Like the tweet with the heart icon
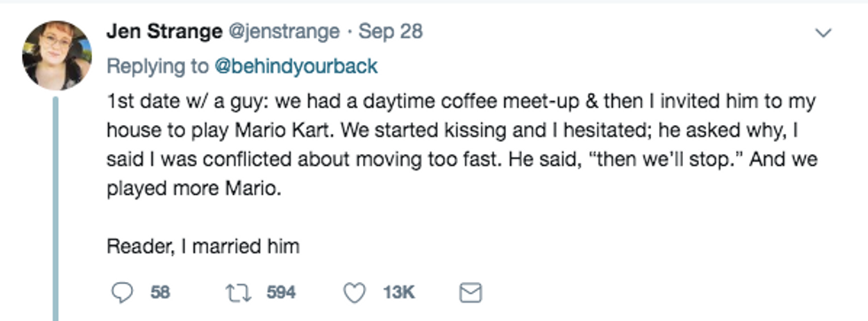The width and height of the screenshot is (868, 321). 354,293
